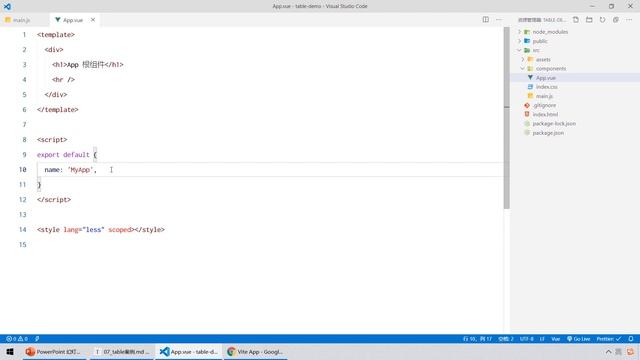Collapse all folders in explorer
Screen dimensions: 640x360
coord(616,20)
